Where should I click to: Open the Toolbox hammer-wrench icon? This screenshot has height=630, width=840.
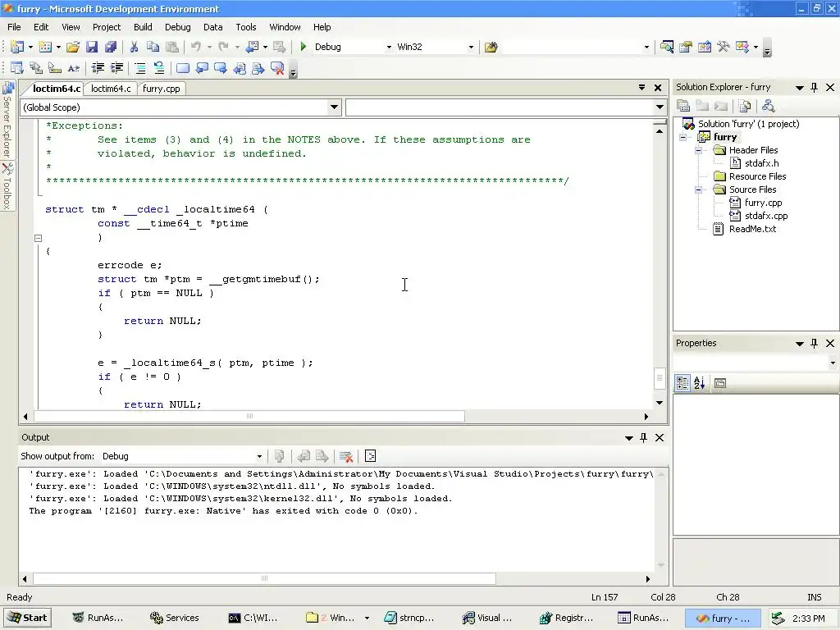(724, 47)
